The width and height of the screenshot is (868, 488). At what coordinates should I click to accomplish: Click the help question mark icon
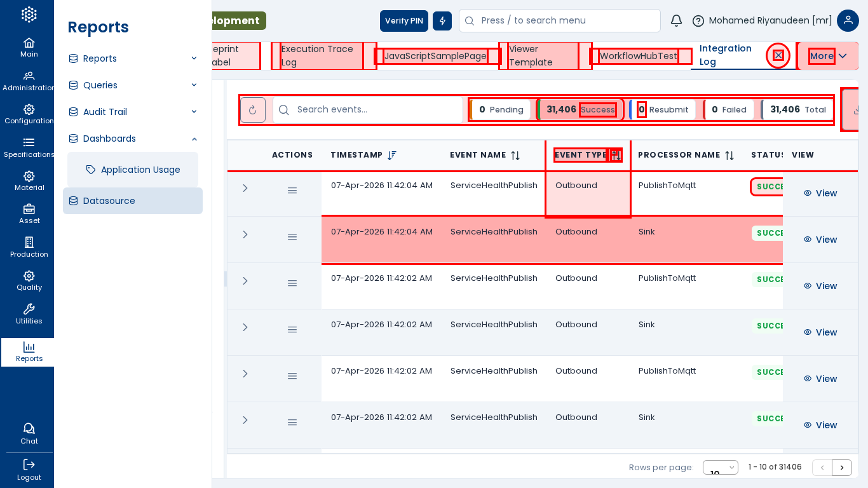[698, 21]
